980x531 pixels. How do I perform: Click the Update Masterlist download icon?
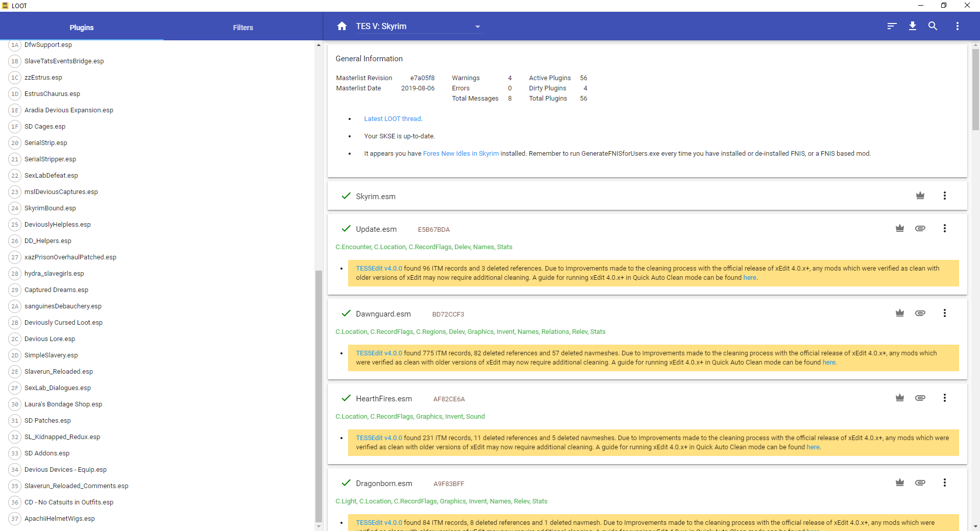tap(913, 26)
